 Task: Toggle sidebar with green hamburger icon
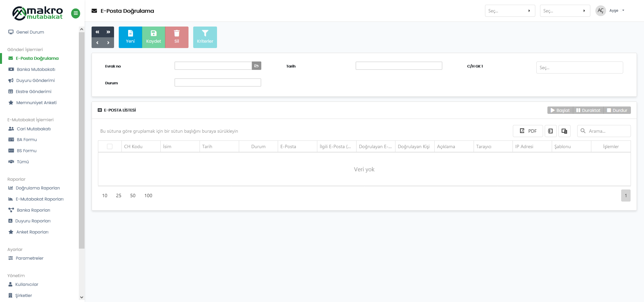(75, 13)
